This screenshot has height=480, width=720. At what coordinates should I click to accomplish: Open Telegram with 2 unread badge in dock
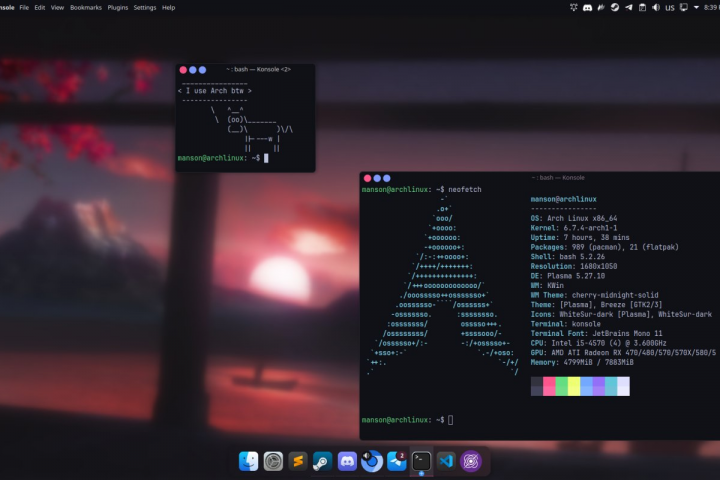(397, 461)
